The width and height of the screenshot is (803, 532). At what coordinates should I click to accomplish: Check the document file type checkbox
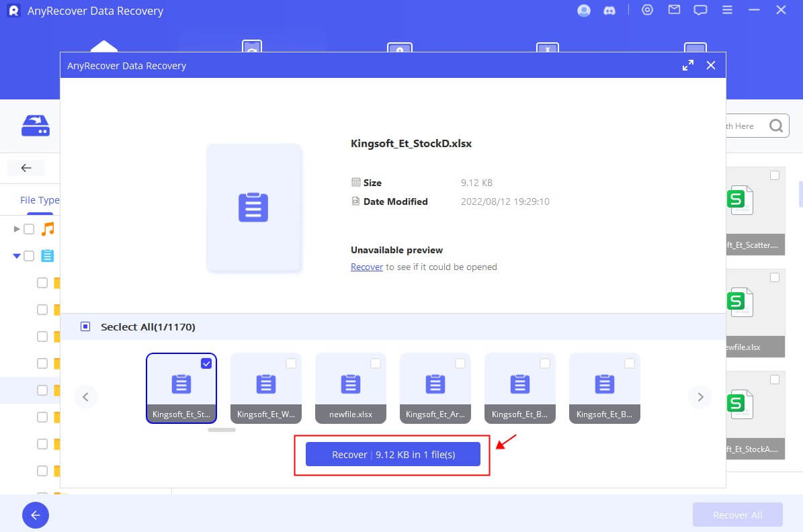pos(28,256)
